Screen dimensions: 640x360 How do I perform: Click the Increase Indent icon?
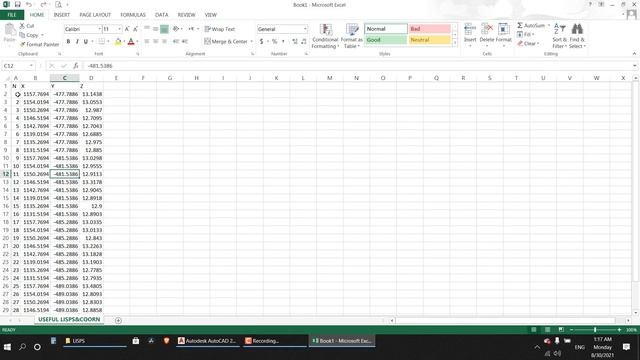point(185,41)
